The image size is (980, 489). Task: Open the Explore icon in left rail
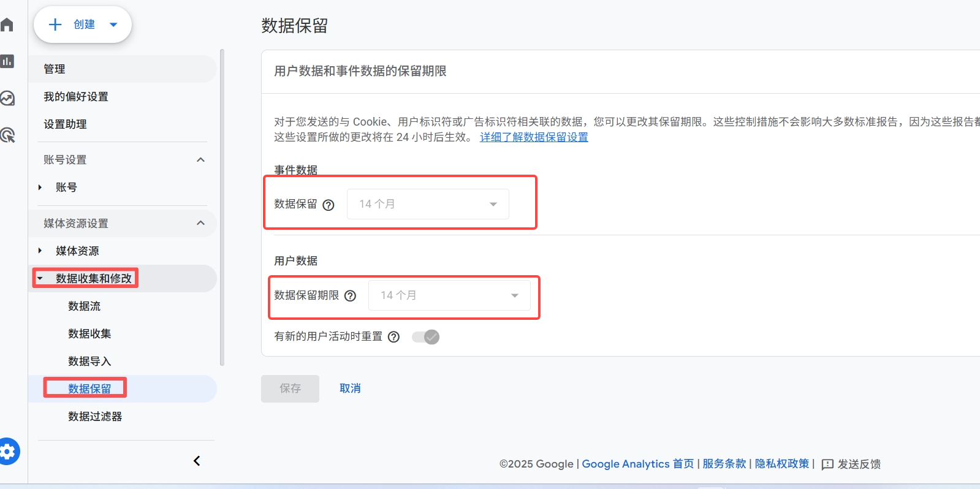pos(7,98)
